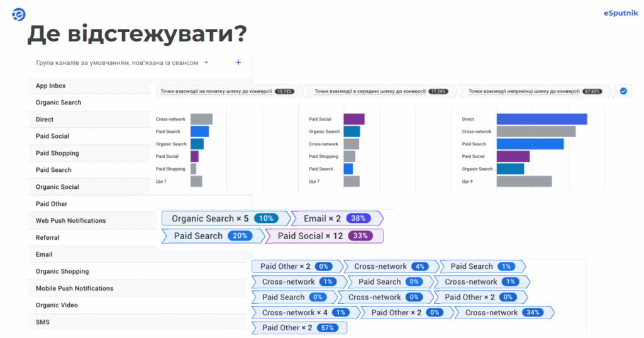Click the Paid Other × 2 chip showing 57%
The height and width of the screenshot is (338, 644).
click(x=299, y=328)
